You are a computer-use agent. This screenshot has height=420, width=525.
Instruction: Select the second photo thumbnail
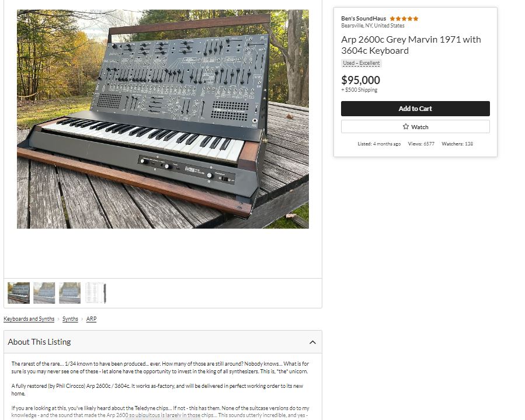tap(44, 293)
